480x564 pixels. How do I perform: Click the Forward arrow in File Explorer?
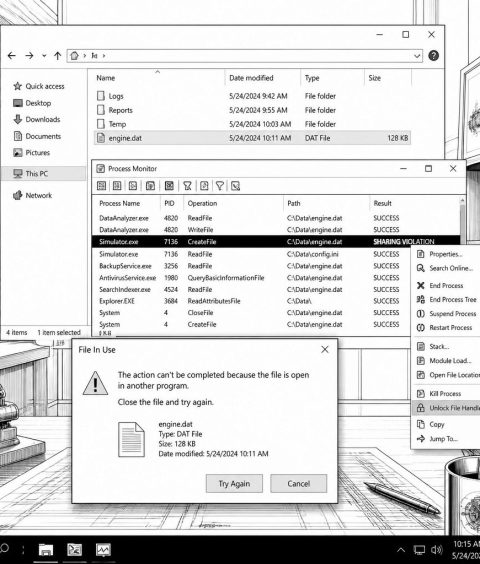[x=29, y=56]
